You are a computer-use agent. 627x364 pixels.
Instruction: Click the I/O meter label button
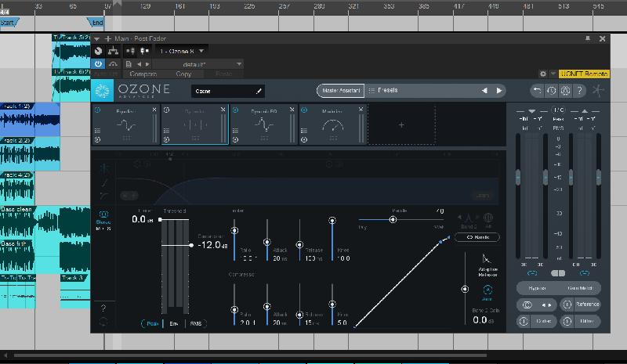click(558, 110)
